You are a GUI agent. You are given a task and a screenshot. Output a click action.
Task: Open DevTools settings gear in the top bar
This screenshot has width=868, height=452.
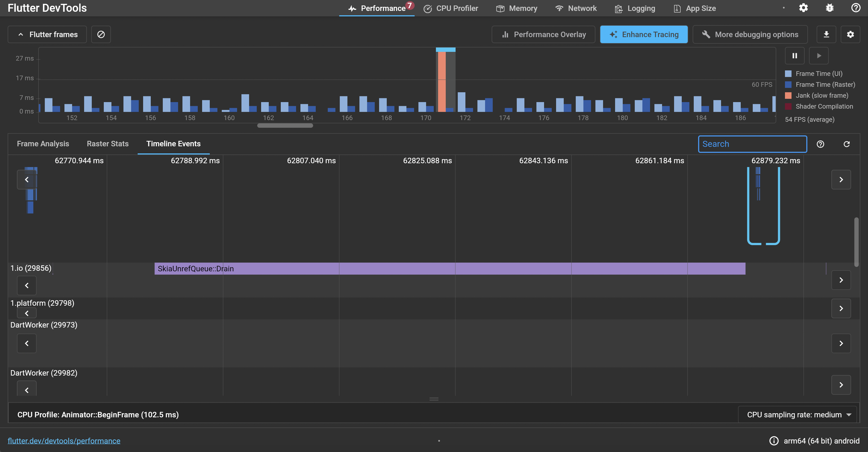point(803,8)
